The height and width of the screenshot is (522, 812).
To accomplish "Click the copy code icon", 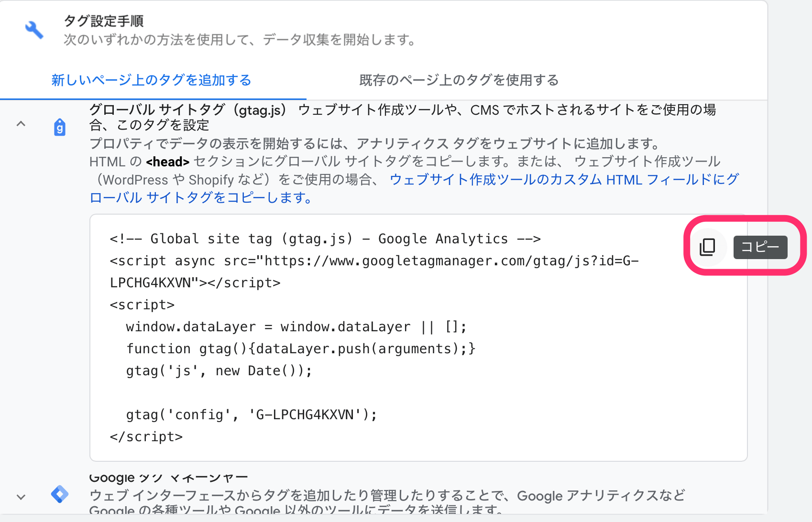I will coord(707,247).
